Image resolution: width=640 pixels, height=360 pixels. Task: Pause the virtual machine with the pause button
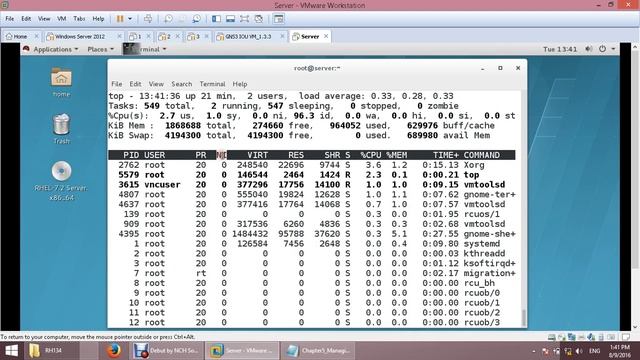[120, 19]
